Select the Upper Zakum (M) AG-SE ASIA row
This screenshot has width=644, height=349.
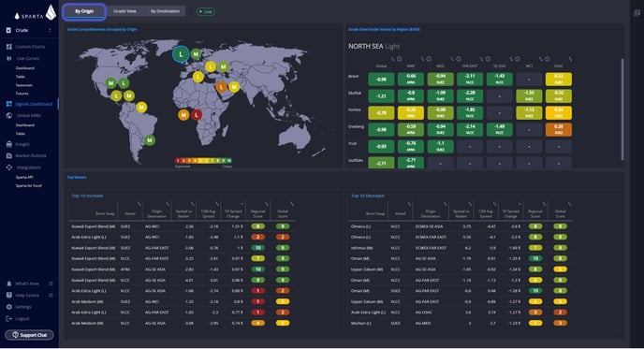tap(460, 269)
